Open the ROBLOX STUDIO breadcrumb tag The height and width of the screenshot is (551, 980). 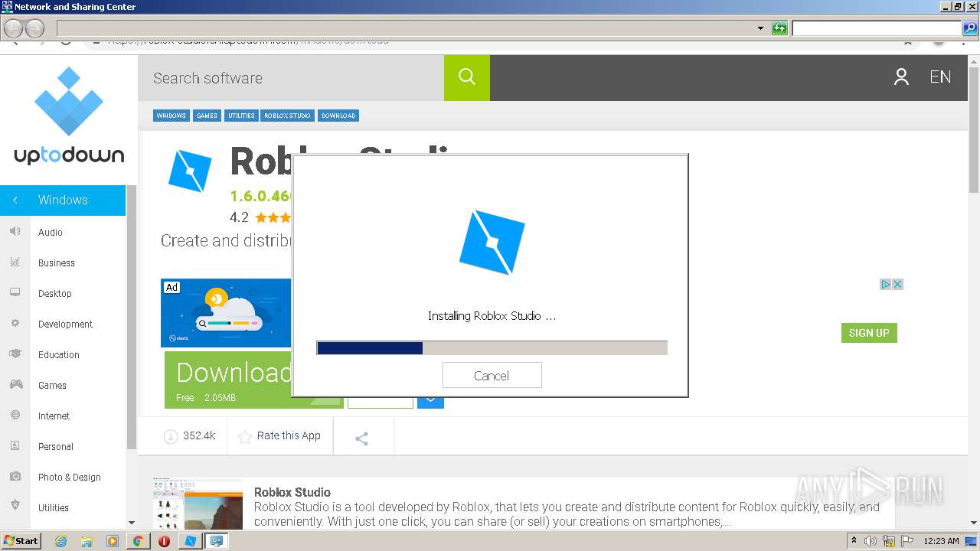pos(288,116)
